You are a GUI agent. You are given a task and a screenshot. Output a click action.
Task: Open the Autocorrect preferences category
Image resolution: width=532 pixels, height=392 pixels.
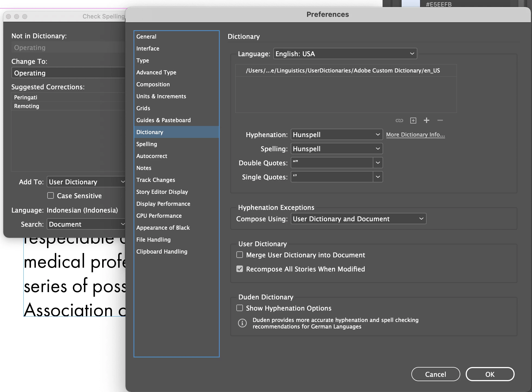pyautogui.click(x=152, y=156)
